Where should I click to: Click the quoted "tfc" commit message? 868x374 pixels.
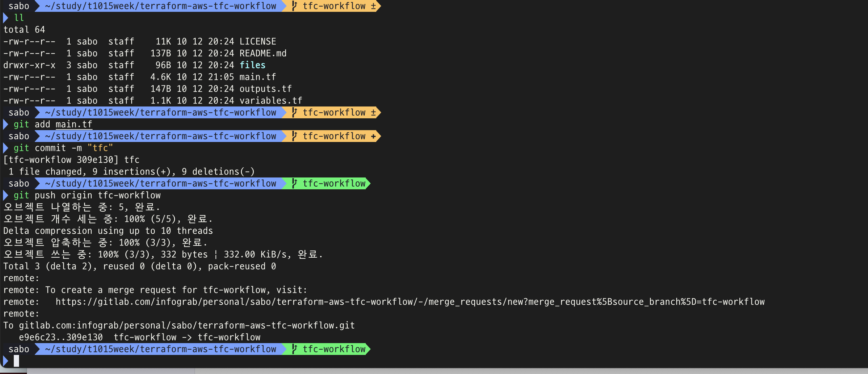point(100,148)
